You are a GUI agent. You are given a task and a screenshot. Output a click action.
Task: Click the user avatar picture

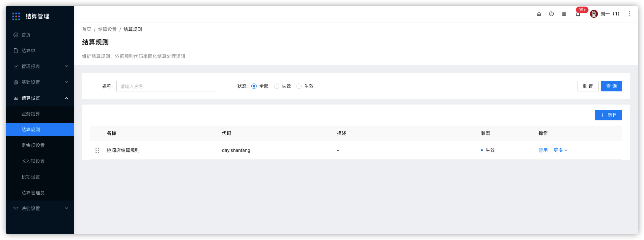coord(594,14)
